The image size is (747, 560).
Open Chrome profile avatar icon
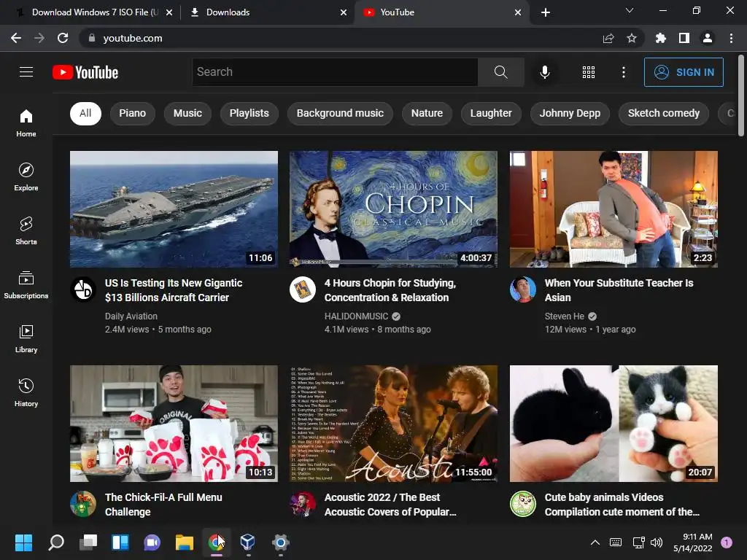point(708,38)
